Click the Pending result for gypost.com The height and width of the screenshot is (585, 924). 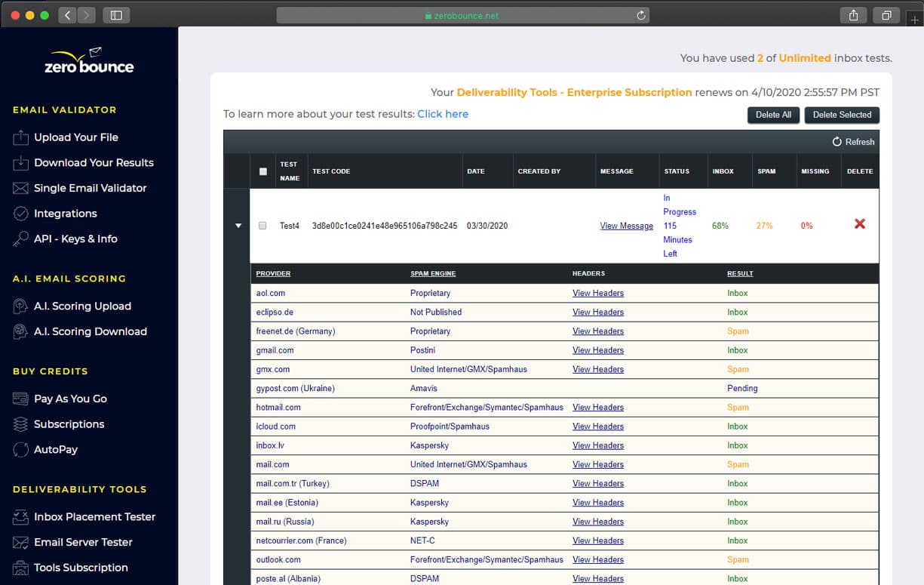742,389
